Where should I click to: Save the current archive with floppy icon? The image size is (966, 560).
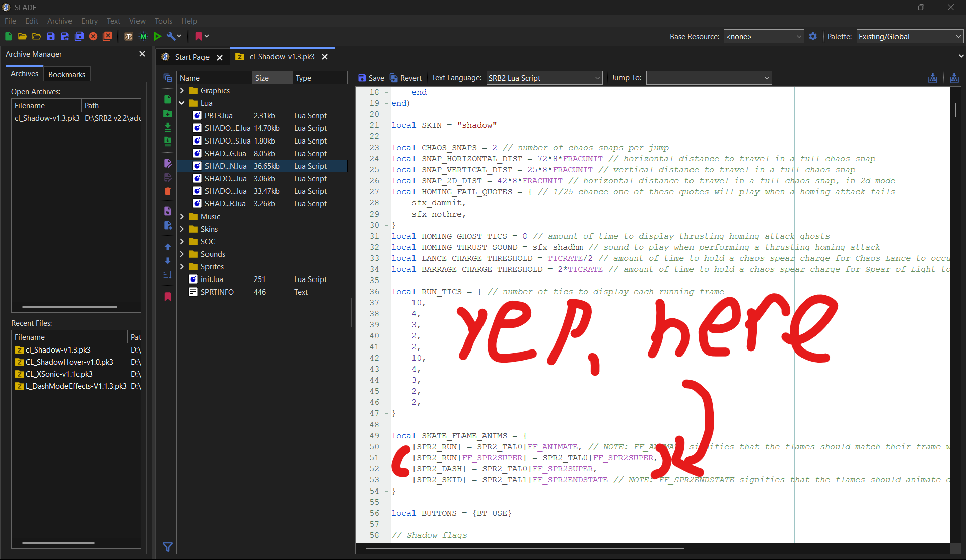point(50,36)
